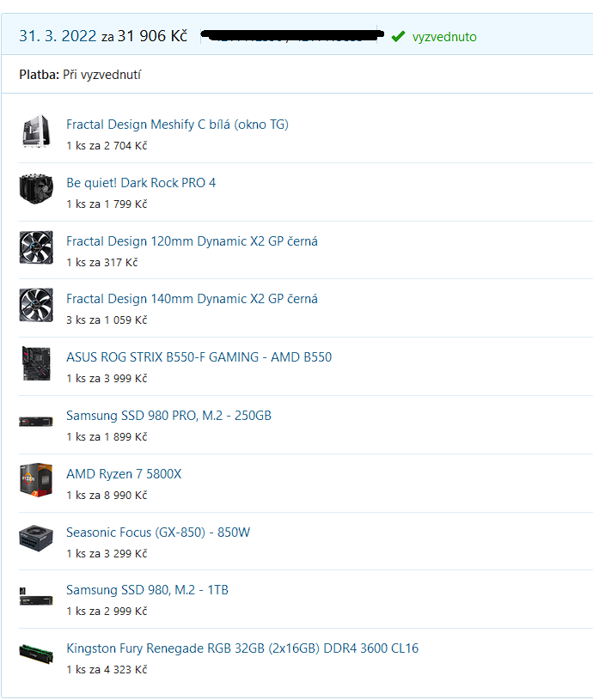Open Be quiet! Dark Rock PRO 4 link
The width and height of the screenshot is (593, 700).
pyautogui.click(x=141, y=183)
